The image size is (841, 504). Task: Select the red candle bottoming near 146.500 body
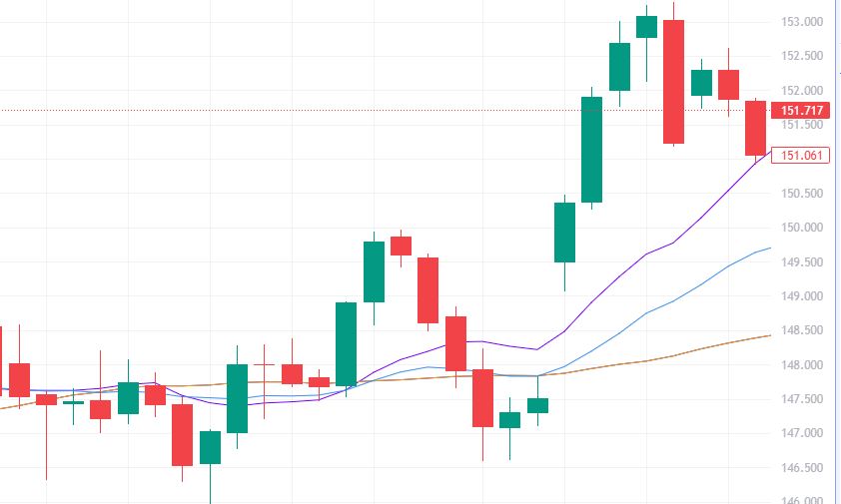click(182, 434)
